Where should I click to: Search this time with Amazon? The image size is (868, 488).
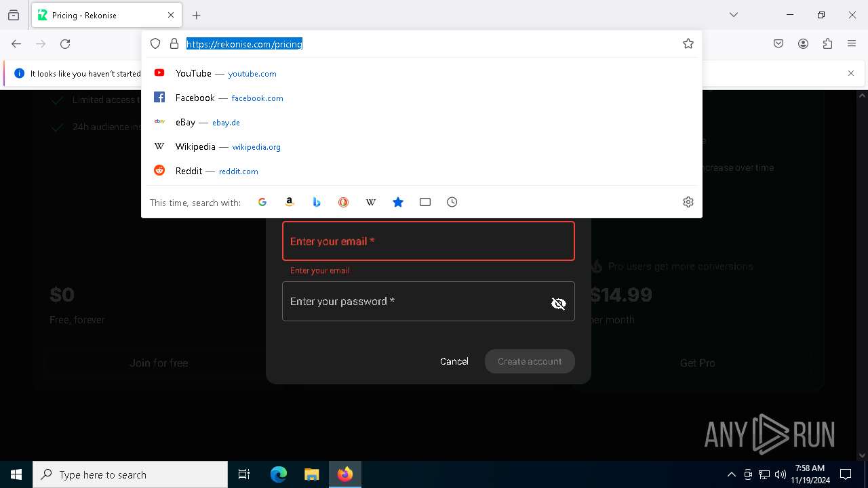(x=290, y=202)
